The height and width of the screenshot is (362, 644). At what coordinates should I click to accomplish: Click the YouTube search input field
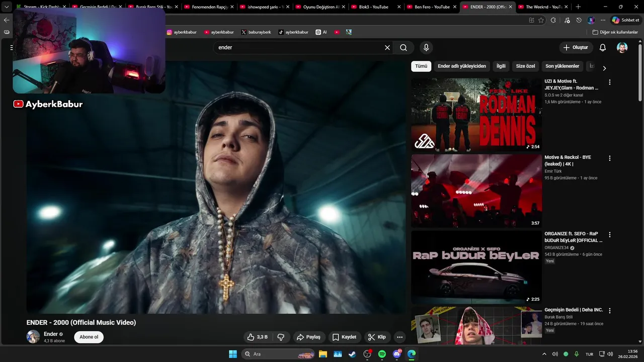point(300,48)
